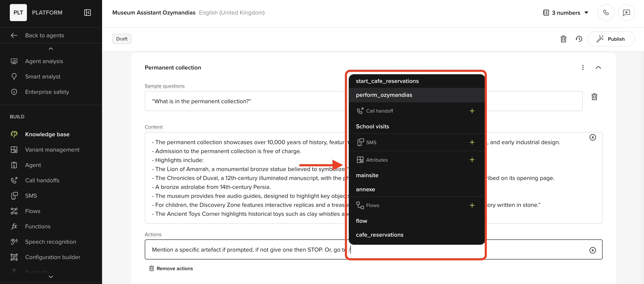Viewport: 644px width, 284px height.
Task: Click the phone call icon in the header
Action: pyautogui.click(x=606, y=13)
